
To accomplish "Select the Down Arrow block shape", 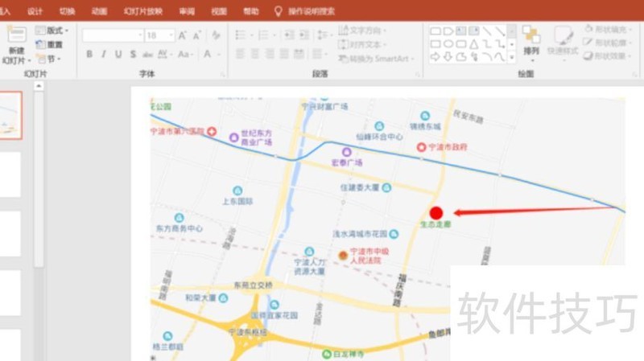I will (448, 57).
